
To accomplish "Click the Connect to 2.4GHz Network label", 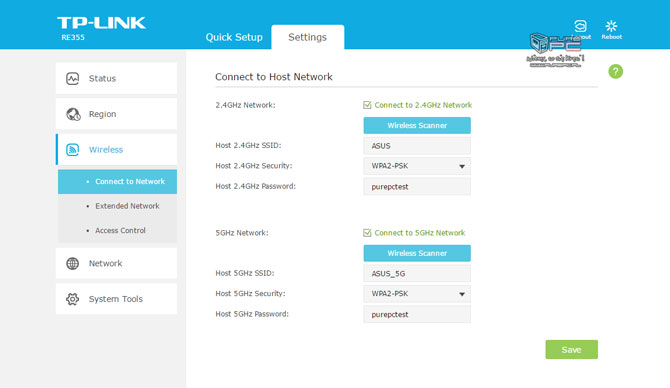I will click(423, 105).
